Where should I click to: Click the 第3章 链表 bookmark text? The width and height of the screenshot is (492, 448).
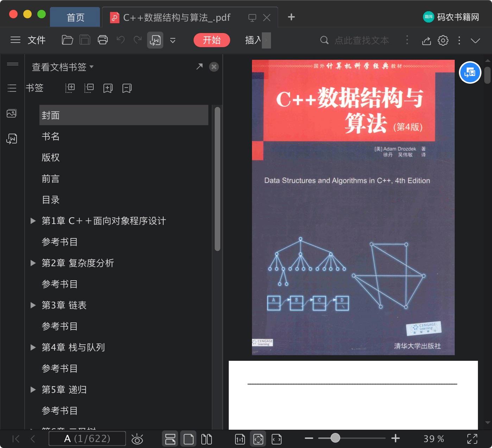pyautogui.click(x=64, y=305)
